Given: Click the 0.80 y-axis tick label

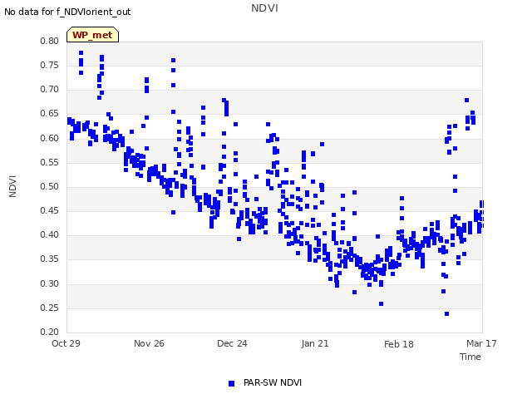Looking at the screenshot, I should pos(49,41).
